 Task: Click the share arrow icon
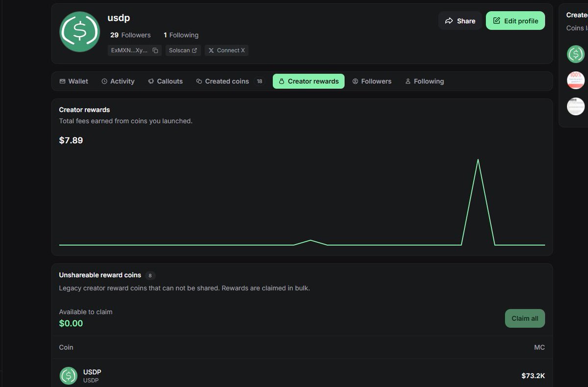(449, 21)
